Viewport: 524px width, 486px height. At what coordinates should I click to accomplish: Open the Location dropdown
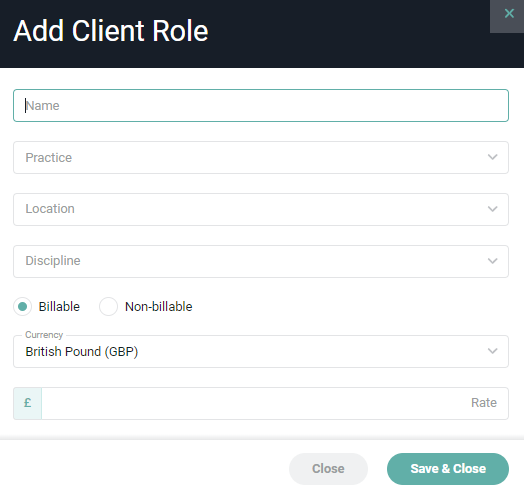261,209
